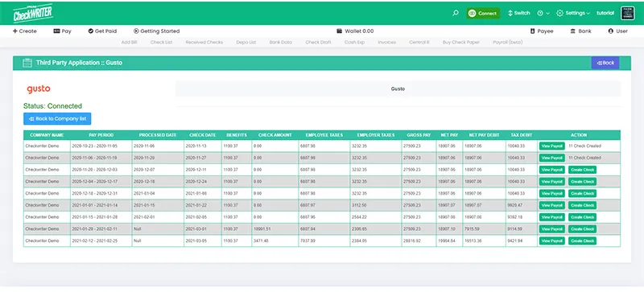The height and width of the screenshot is (292, 644).
Task: Go to Cash Exp shortcut
Action: [x=354, y=43]
